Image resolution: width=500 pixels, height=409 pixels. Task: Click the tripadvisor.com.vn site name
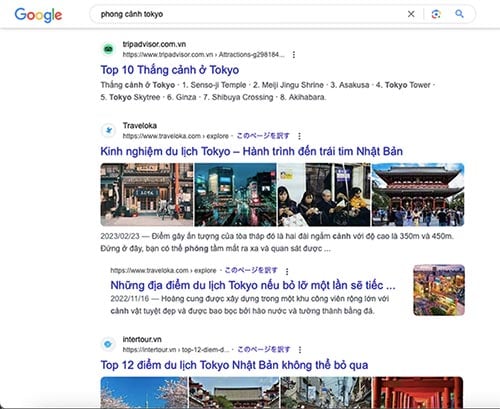pos(154,44)
